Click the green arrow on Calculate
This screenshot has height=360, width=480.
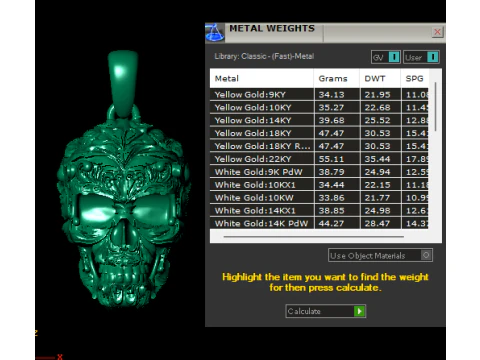359,311
